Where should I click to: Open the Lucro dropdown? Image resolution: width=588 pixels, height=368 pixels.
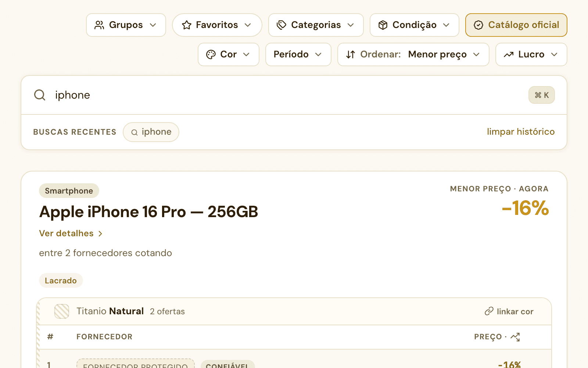pos(531,54)
